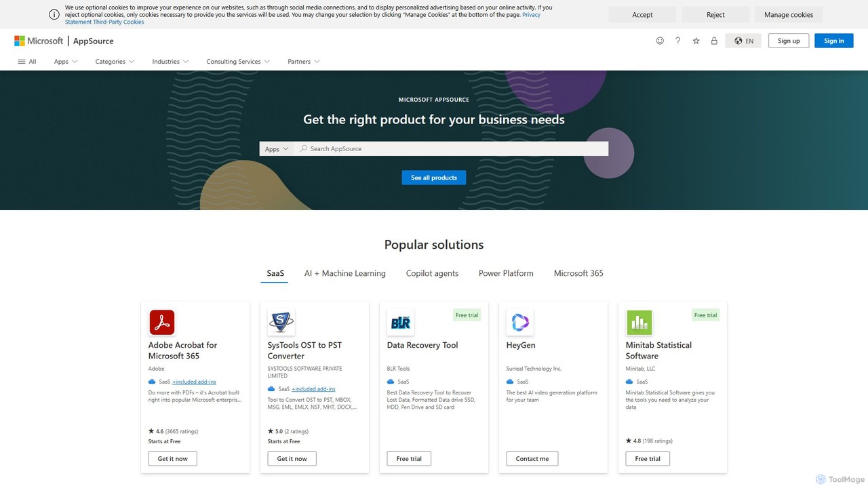Viewport: 868px width, 488px height.
Task: Open Minitab Statistical Software title
Action: click(x=658, y=350)
